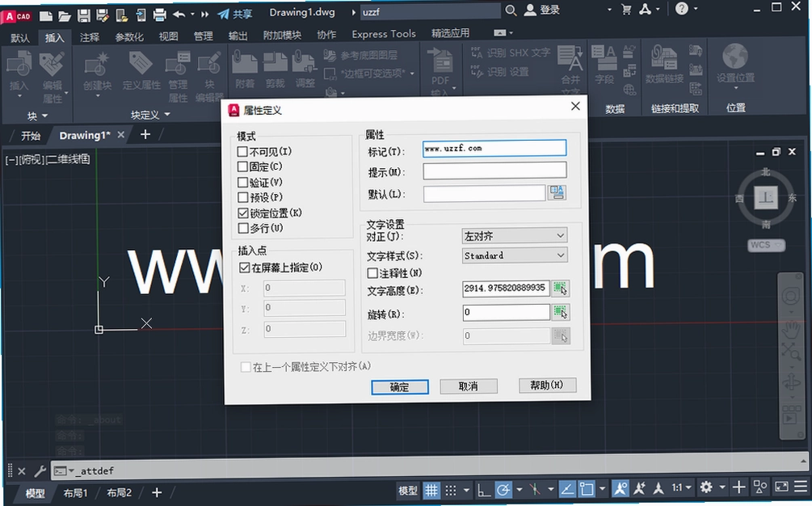Viewport: 812px width, 506px height.
Task: Click the uzzf search box in title bar
Action: [430, 11]
